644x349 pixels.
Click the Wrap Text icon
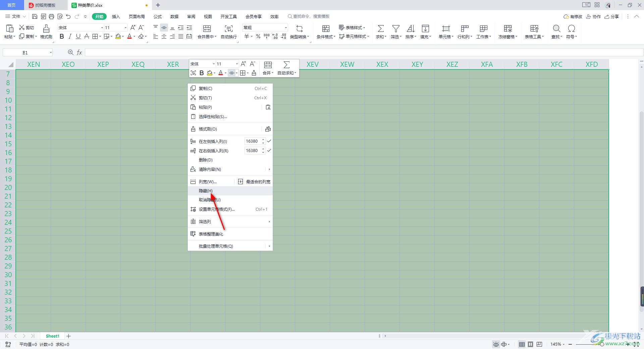coord(228,28)
